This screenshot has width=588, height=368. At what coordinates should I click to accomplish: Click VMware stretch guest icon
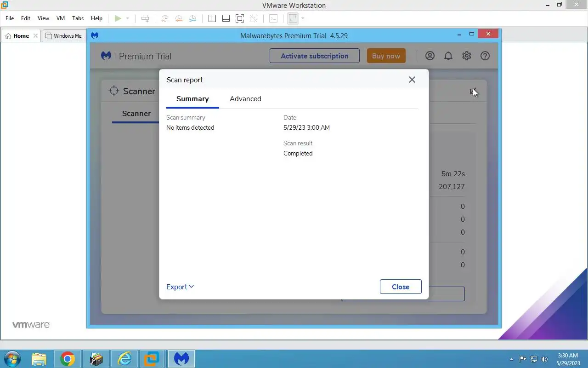293,18
